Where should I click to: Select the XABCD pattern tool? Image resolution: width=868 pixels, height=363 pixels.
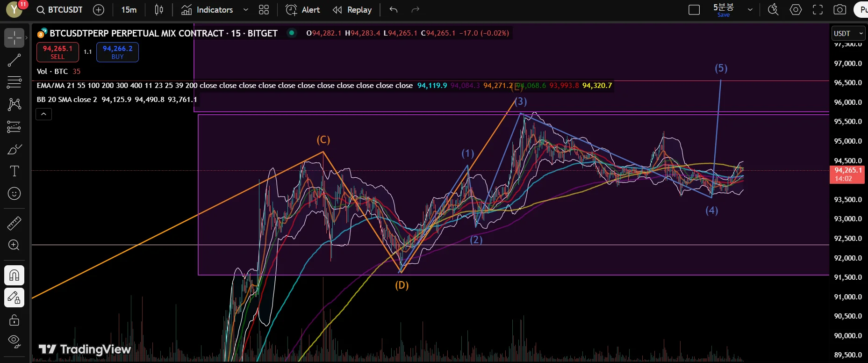[14, 104]
